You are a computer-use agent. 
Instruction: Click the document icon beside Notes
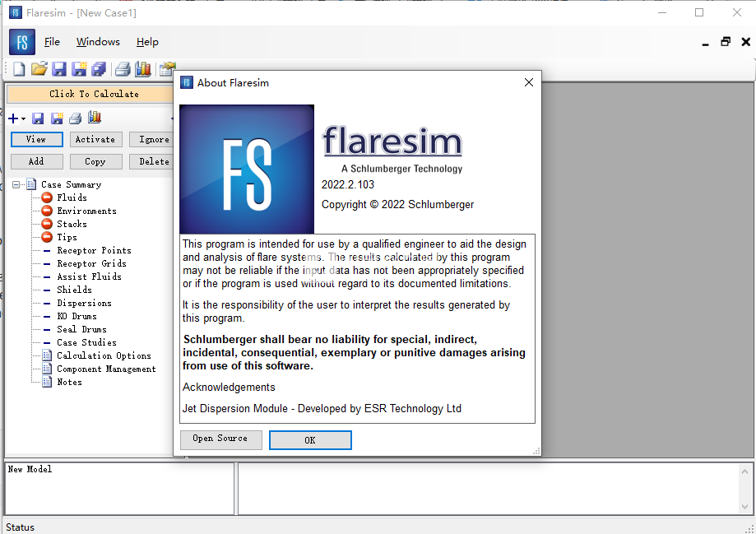pyautogui.click(x=47, y=382)
